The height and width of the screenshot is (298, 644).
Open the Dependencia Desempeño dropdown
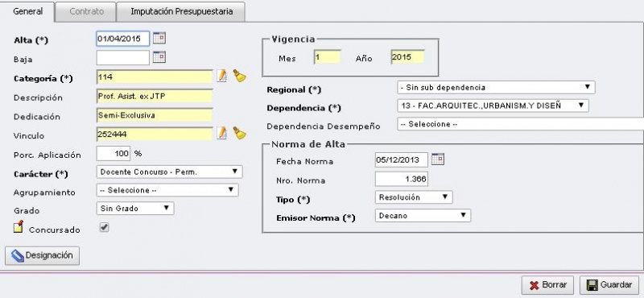(520, 124)
